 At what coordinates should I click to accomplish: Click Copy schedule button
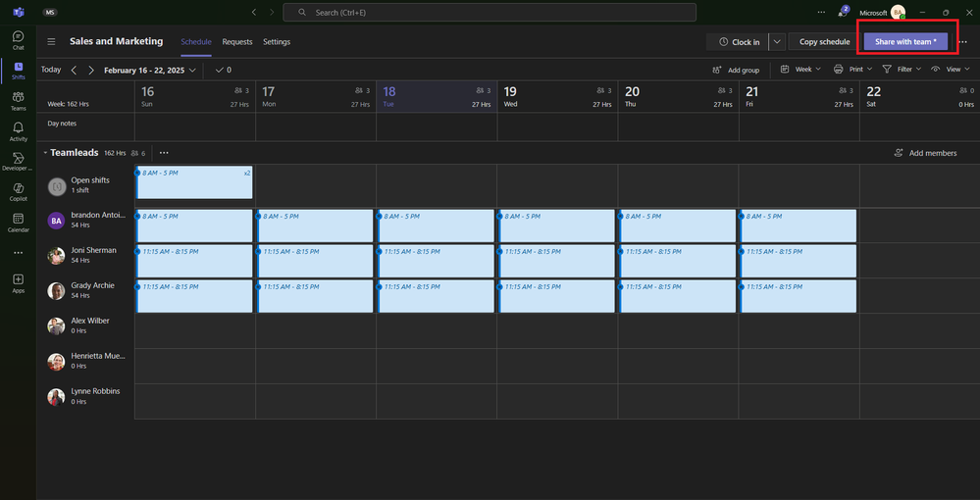point(824,42)
